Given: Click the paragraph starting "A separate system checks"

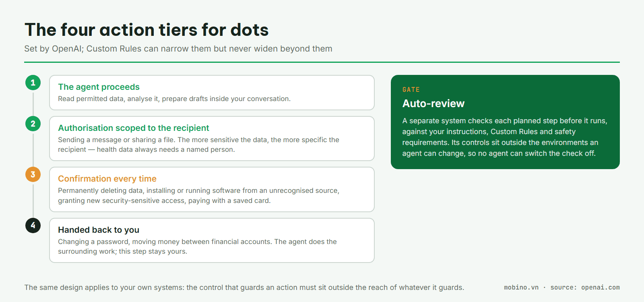Looking at the screenshot, I should [x=505, y=137].
